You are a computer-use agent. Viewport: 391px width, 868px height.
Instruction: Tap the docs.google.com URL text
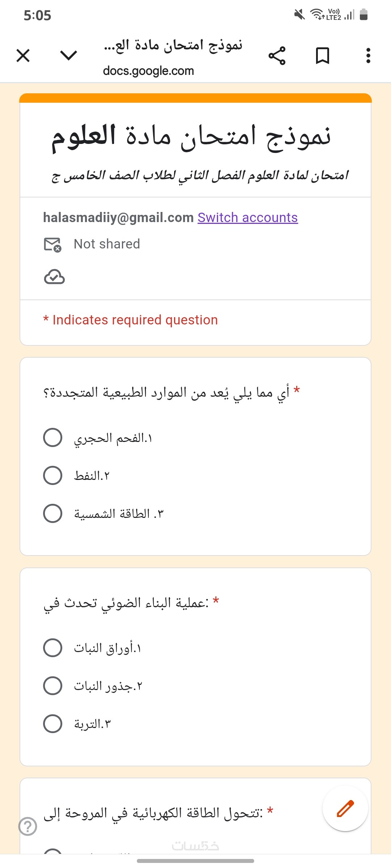click(148, 71)
